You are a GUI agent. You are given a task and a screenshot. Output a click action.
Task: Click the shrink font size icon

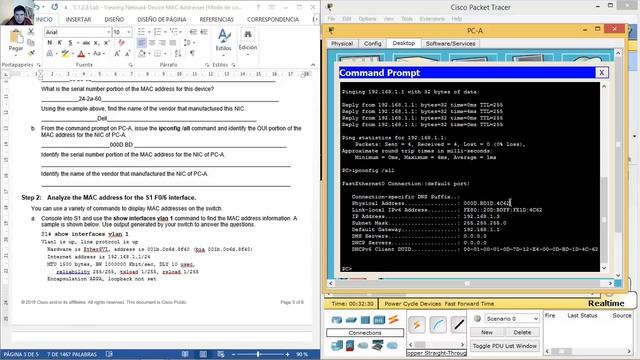[128, 53]
